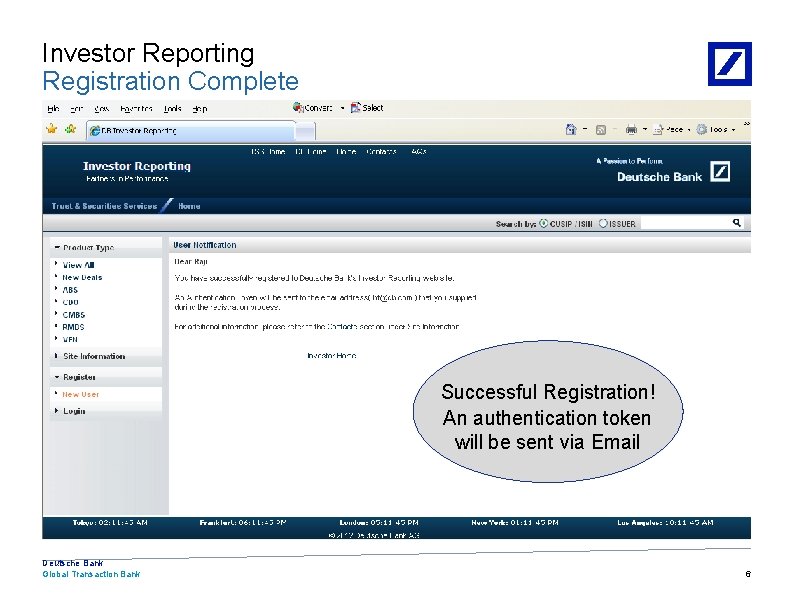Click the New York time in footer
The width and height of the screenshot is (794, 597).
tap(514, 523)
